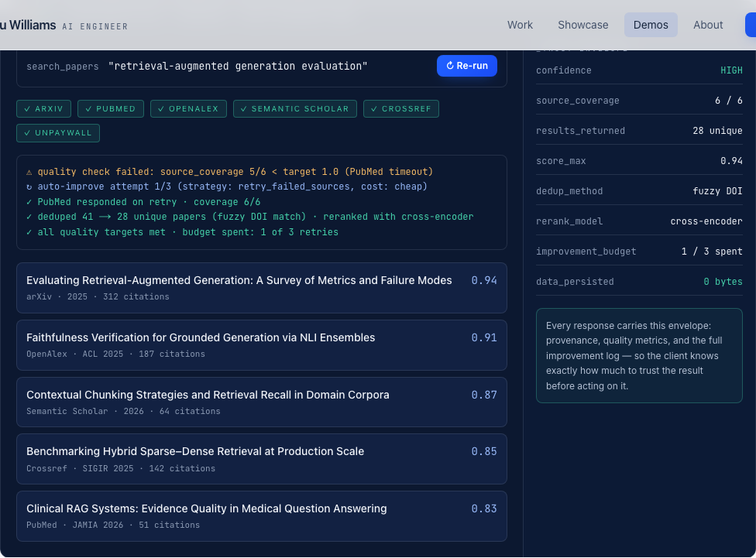Click the 0.94 relevance score
756x558 pixels.
(x=484, y=280)
